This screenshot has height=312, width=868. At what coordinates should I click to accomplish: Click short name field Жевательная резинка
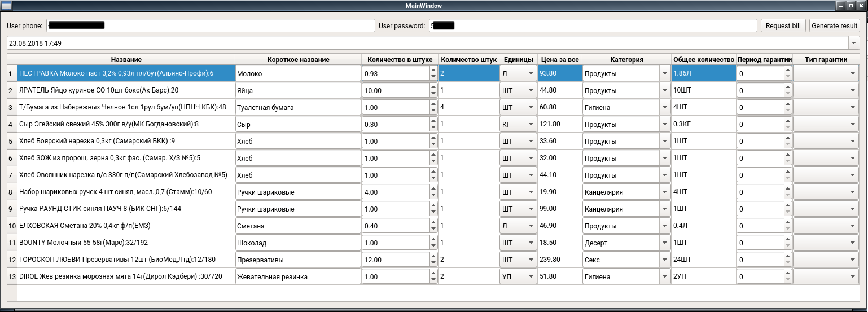pyautogui.click(x=298, y=276)
